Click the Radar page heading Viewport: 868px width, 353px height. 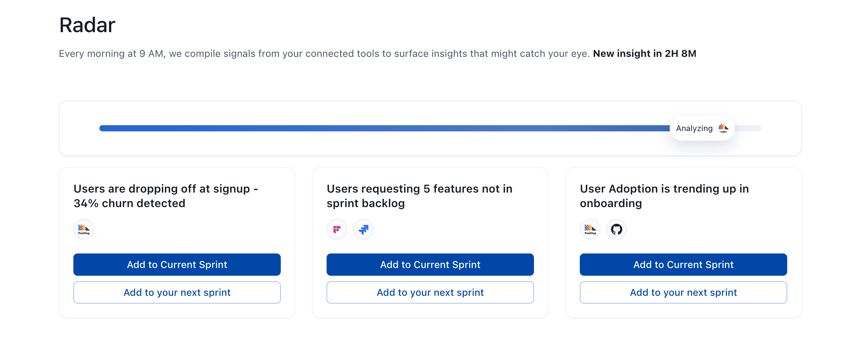click(x=87, y=25)
